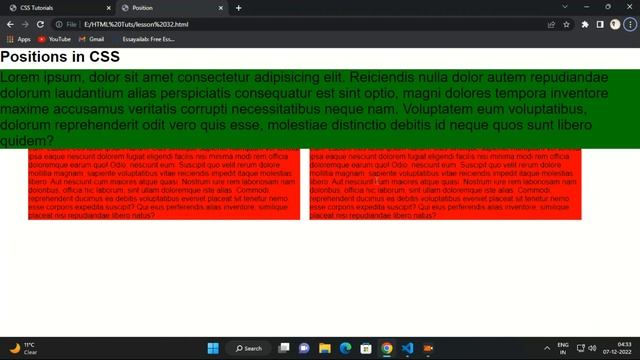Click the Positions in CSS heading
The width and height of the screenshot is (640, 360).
(x=60, y=57)
